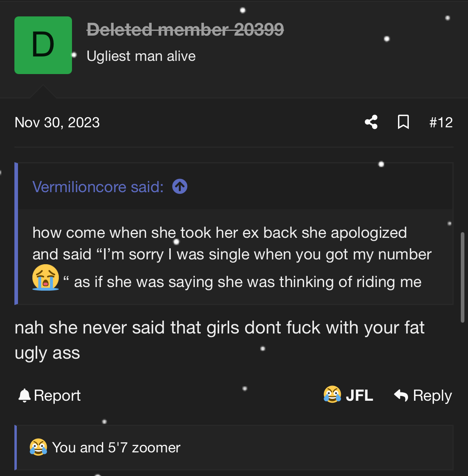Click the crying emoji inside the quoted message
The height and width of the screenshot is (476, 468).
pos(46,277)
